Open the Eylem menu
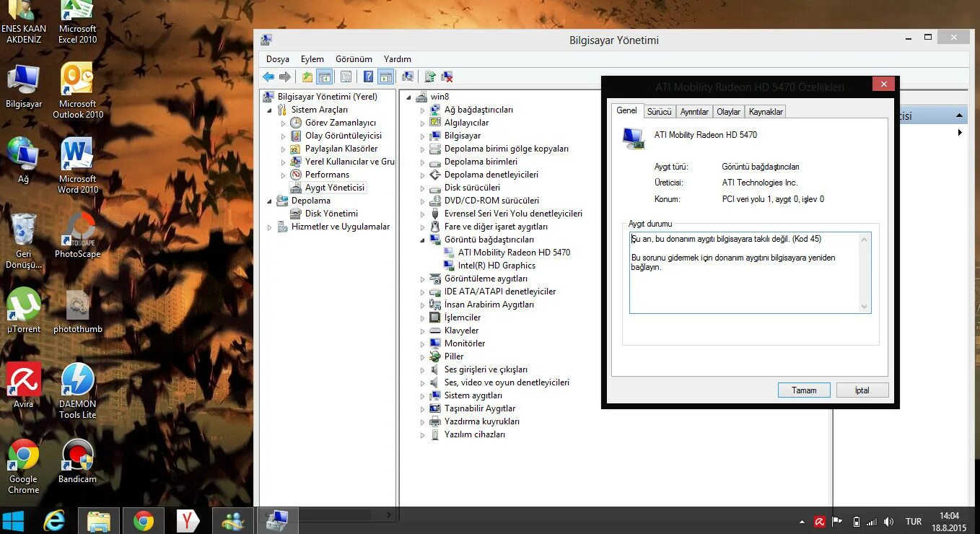The image size is (980, 534). tap(312, 59)
